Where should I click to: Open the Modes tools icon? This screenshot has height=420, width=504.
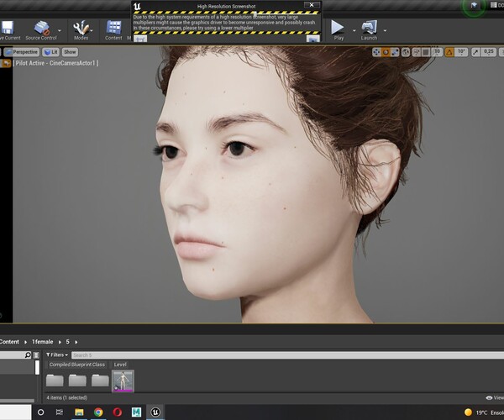point(81,28)
